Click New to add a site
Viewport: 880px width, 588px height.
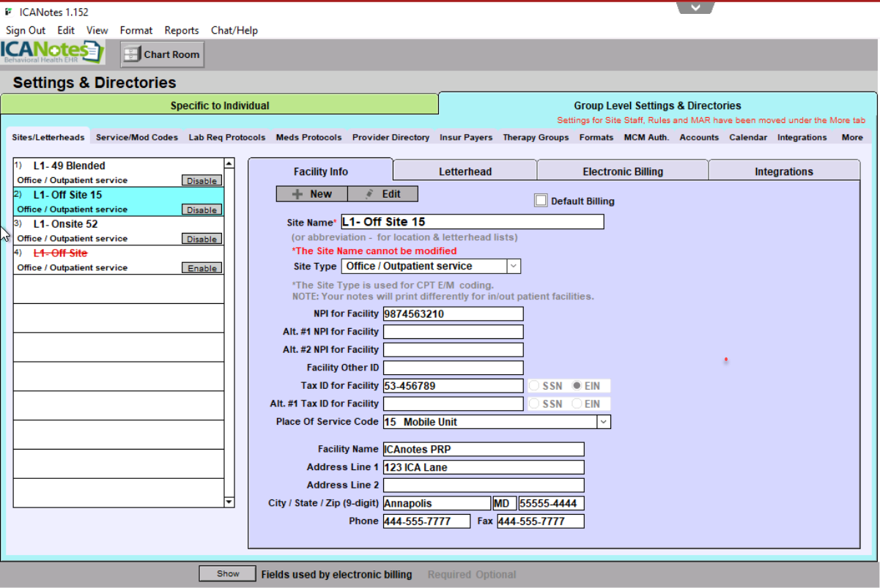tap(311, 194)
